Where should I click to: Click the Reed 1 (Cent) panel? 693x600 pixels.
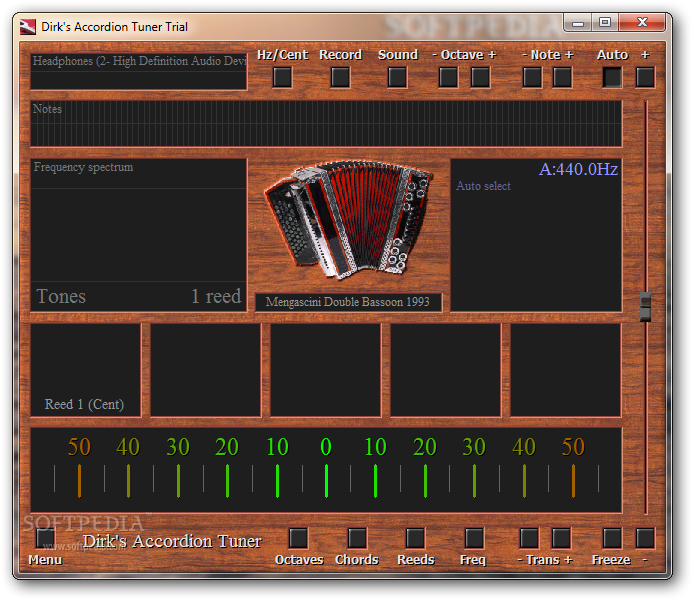click(x=86, y=370)
